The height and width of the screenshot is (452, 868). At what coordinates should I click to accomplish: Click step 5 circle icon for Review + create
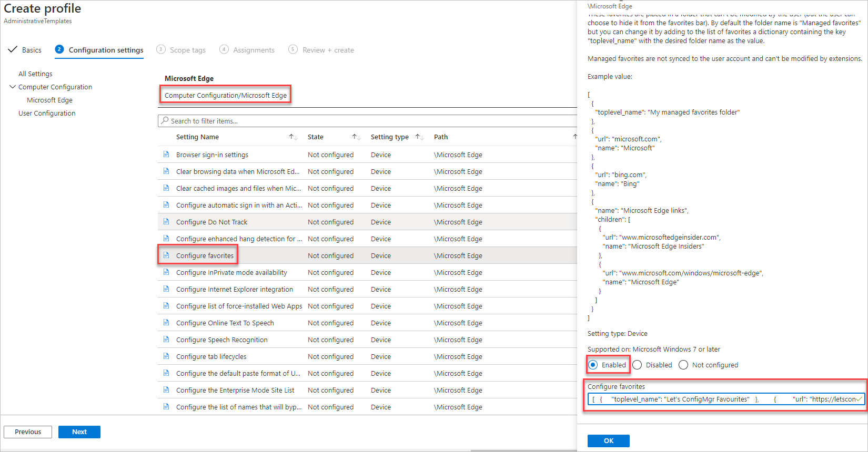293,49
